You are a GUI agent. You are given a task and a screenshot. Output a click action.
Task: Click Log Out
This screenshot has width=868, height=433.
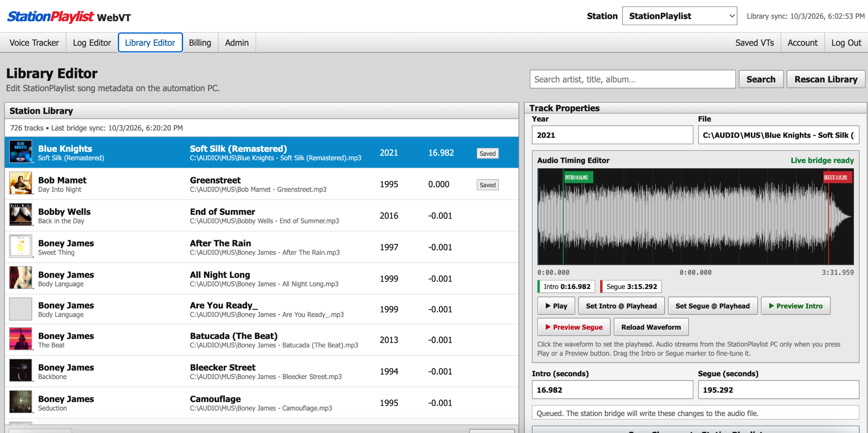pyautogui.click(x=846, y=43)
